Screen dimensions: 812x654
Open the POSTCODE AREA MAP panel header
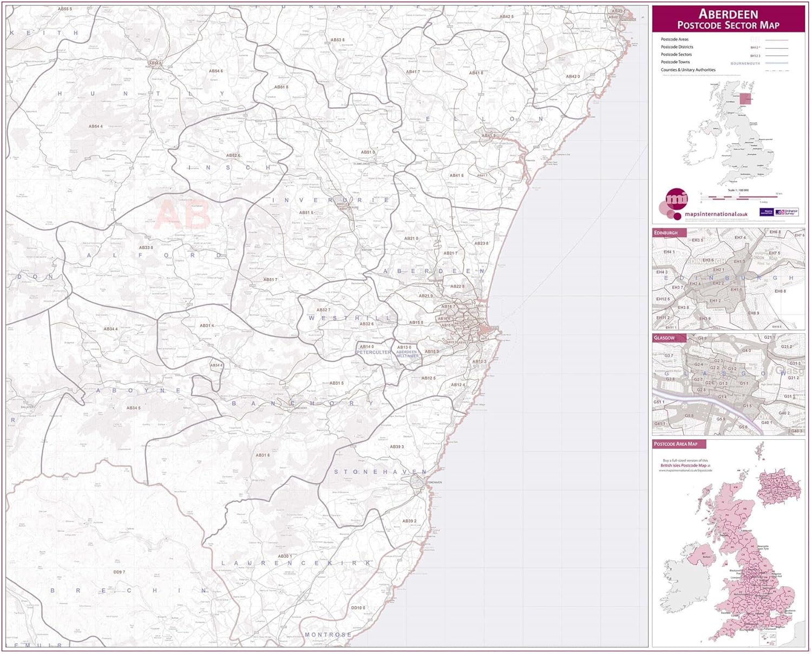pos(677,442)
